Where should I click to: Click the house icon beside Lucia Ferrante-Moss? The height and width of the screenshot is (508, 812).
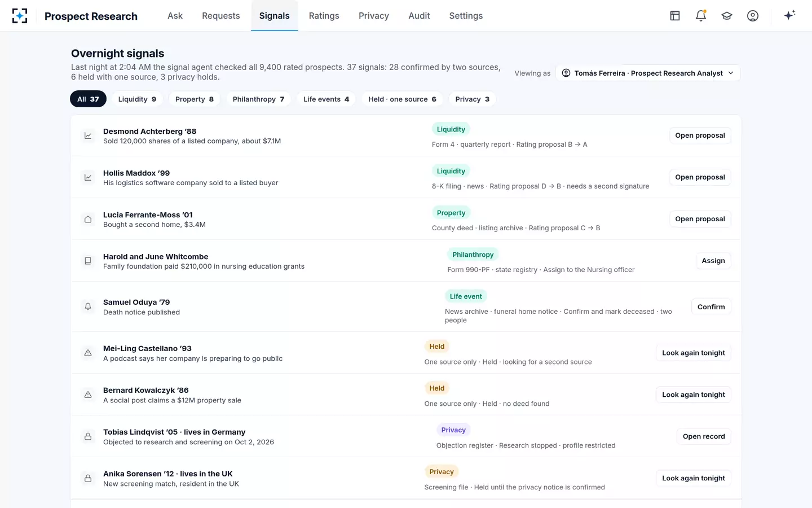[88, 219]
